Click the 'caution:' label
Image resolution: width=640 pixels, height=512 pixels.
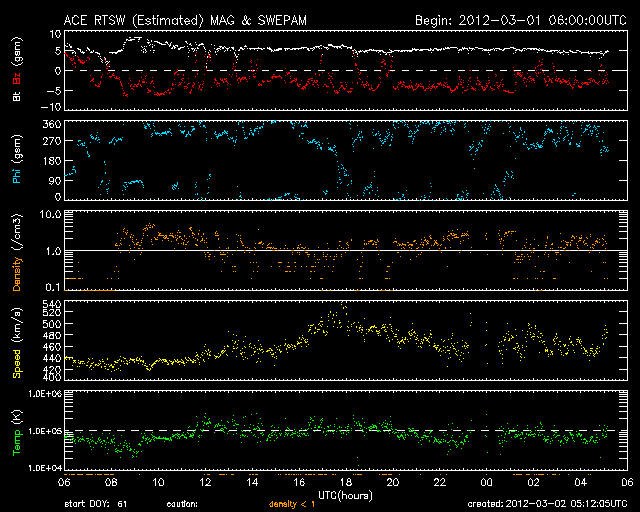click(182, 504)
